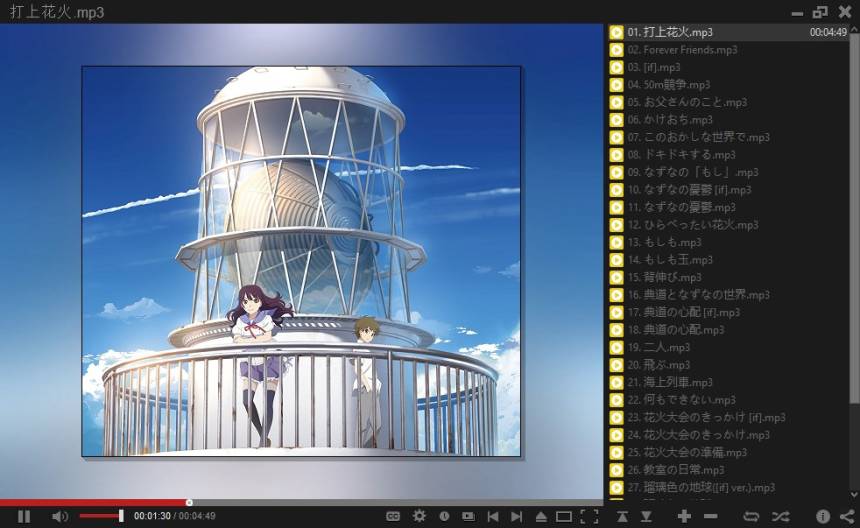Enable shuffle playback
The width and height of the screenshot is (860, 528).
(x=780, y=516)
